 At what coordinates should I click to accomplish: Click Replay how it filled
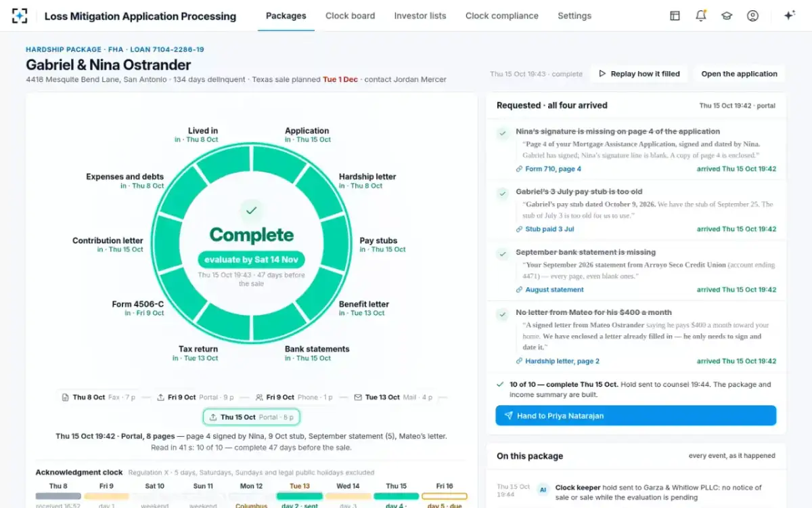639,74
